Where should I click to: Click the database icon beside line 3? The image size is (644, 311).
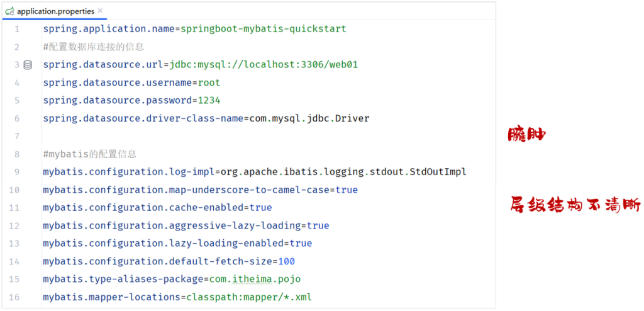[x=28, y=65]
